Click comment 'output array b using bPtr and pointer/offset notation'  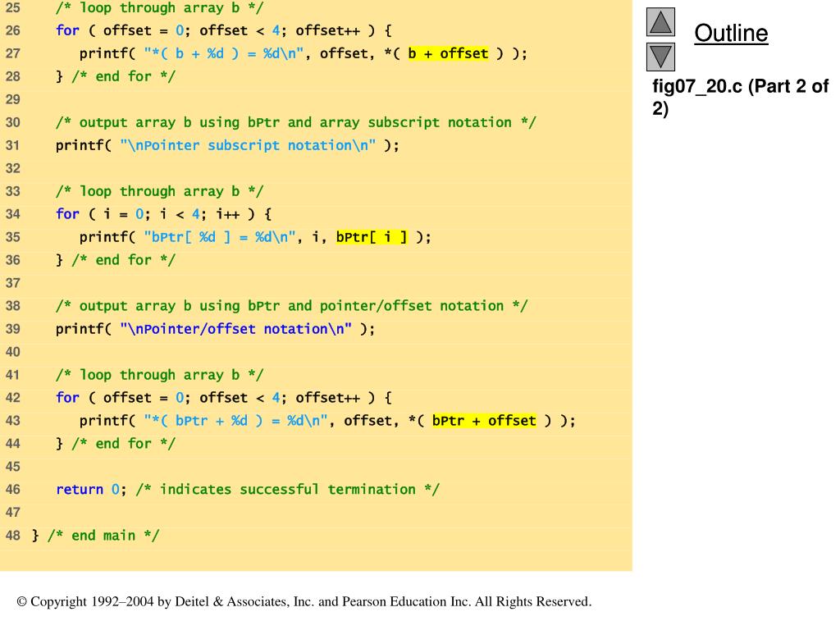291,306
